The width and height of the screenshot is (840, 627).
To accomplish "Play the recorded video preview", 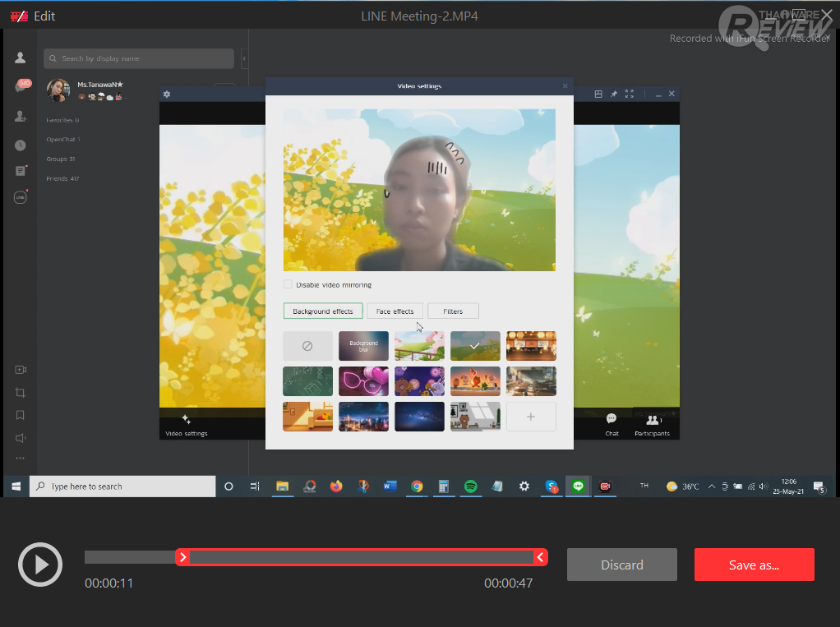I will tap(39, 565).
